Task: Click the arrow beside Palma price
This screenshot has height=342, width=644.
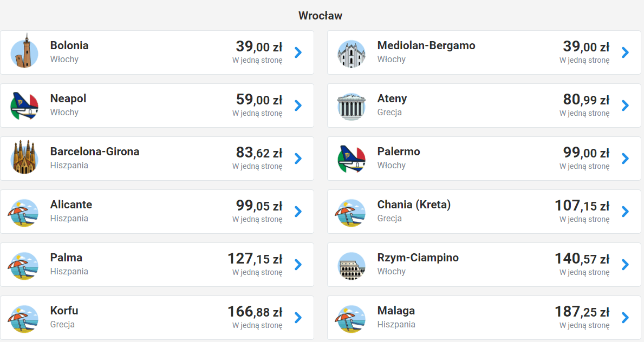Action: tap(298, 265)
